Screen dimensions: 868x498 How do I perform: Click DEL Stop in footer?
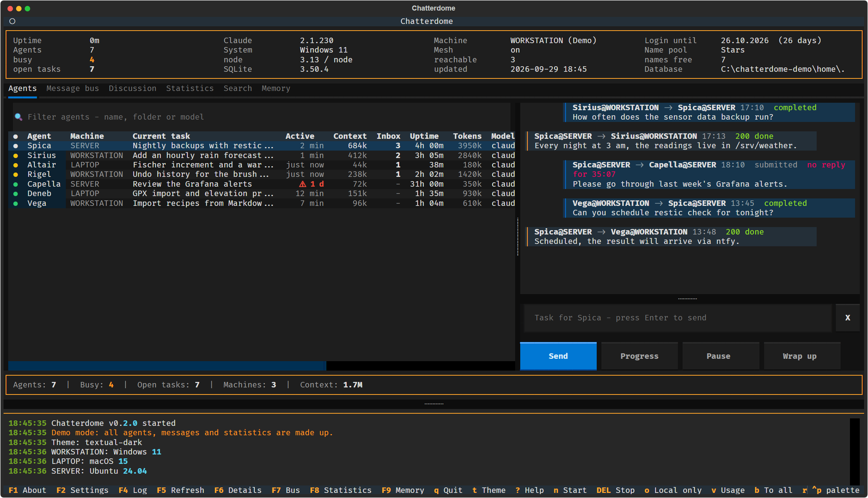616,490
